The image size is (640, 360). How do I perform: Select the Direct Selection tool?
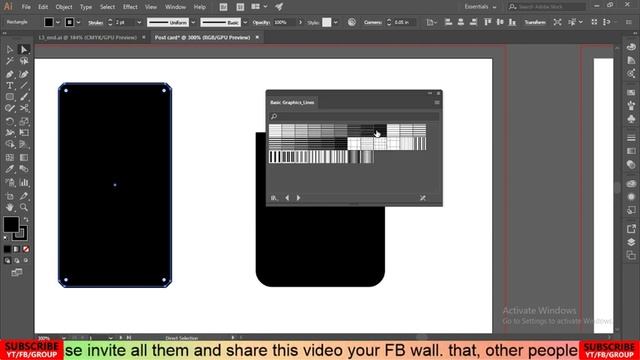(24, 49)
